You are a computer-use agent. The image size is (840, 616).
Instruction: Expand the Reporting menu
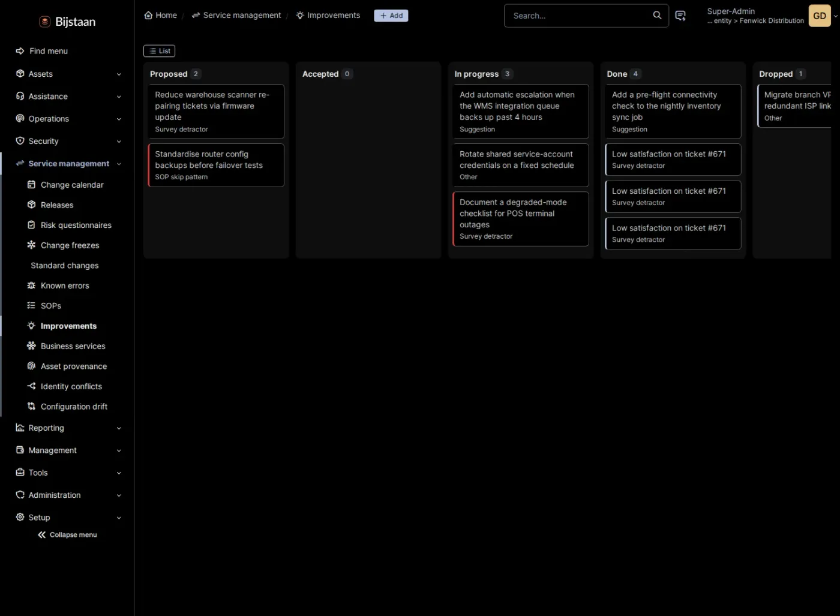[x=67, y=428]
